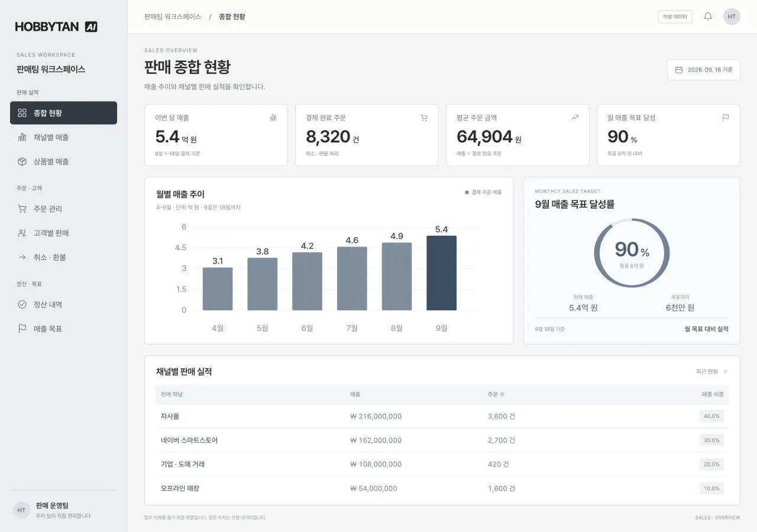
Task: Click the trend arrow icon on 평균 주문 금액 card
Action: click(575, 118)
